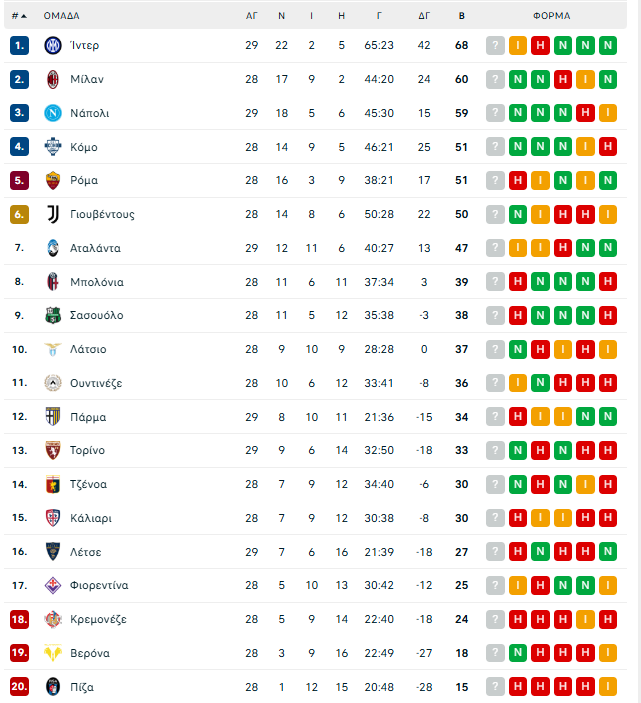Click the Napoli club logo
The width and height of the screenshot is (641, 703).
click(53, 113)
